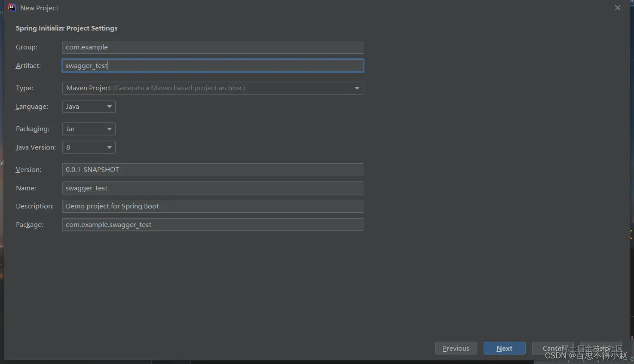Screen dimensions: 634x364
Task: Click the Language: label
Action: [32, 107]
